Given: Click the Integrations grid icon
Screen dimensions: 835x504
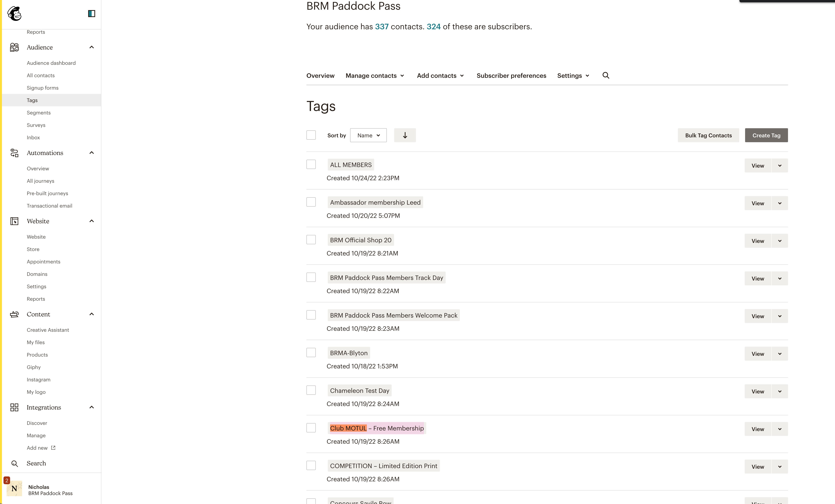Looking at the screenshot, I should [x=14, y=408].
